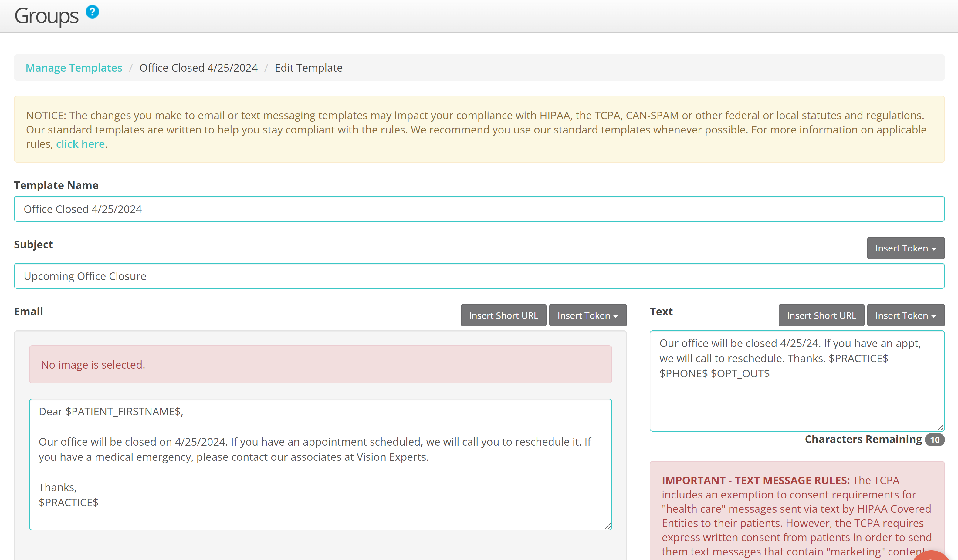Expand the Email Insert Token dropdown
The width and height of the screenshot is (958, 560).
pos(588,315)
